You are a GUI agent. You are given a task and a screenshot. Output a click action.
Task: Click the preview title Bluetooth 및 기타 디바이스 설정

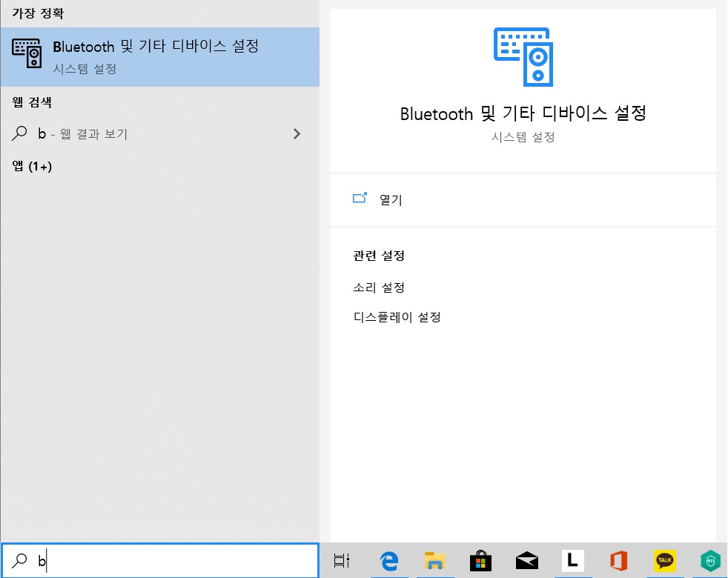523,113
